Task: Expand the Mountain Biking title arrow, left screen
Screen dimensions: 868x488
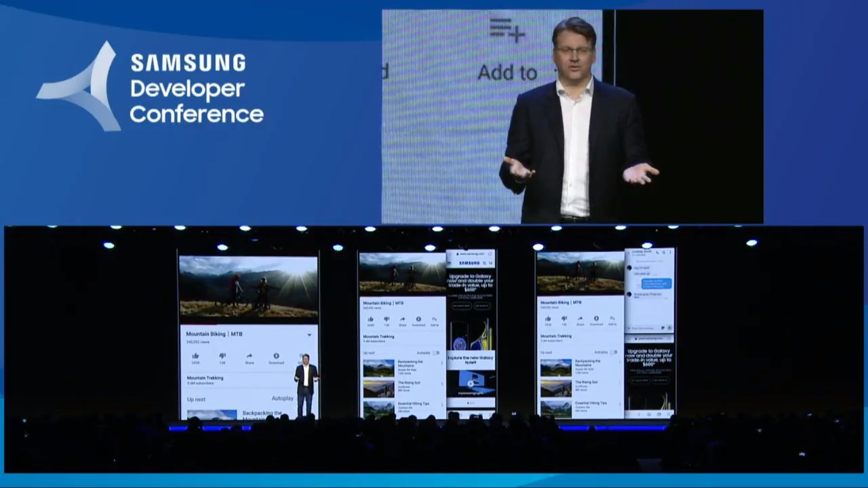Action: pyautogui.click(x=309, y=335)
